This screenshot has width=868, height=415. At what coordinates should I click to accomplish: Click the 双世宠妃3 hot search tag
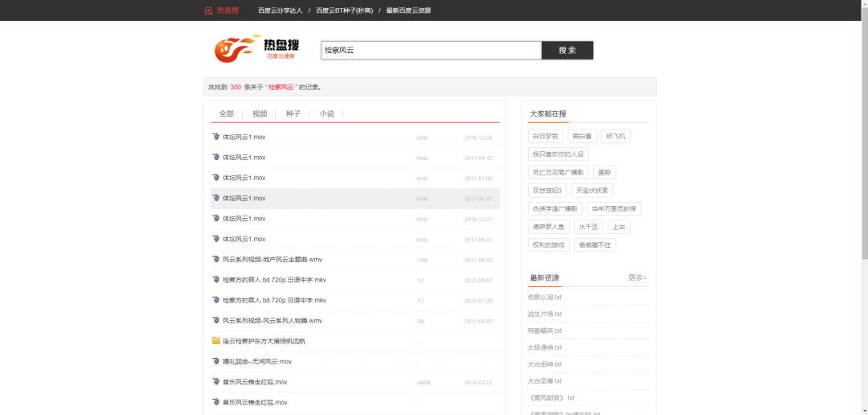point(547,191)
